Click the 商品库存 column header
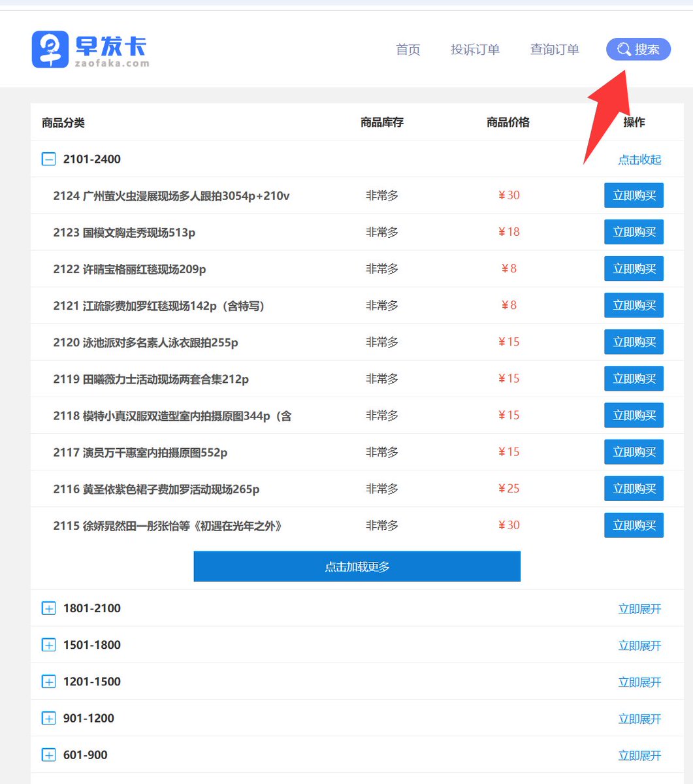The height and width of the screenshot is (784, 693). [x=382, y=122]
